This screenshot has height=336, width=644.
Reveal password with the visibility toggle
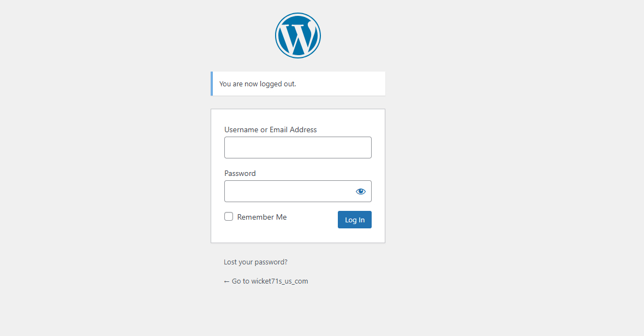tap(361, 191)
